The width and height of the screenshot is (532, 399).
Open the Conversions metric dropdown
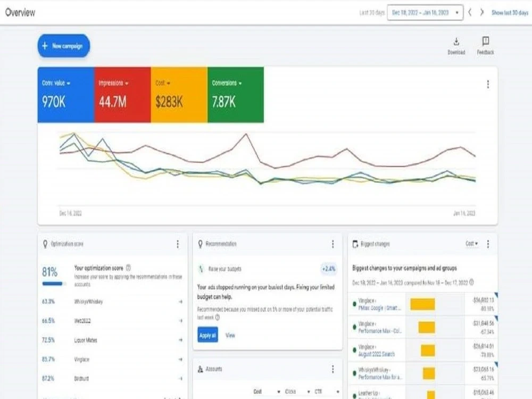pyautogui.click(x=227, y=83)
